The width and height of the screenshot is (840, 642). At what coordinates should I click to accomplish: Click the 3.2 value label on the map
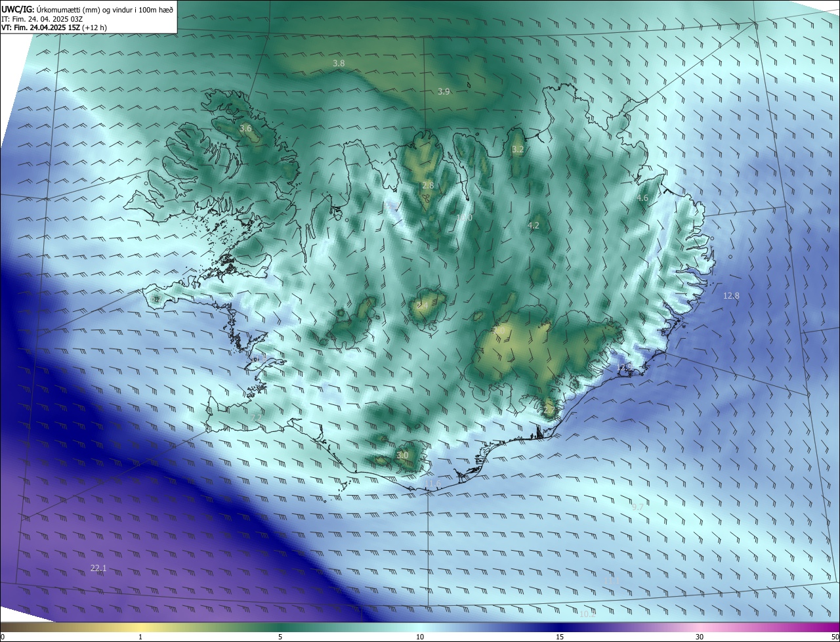coord(518,150)
